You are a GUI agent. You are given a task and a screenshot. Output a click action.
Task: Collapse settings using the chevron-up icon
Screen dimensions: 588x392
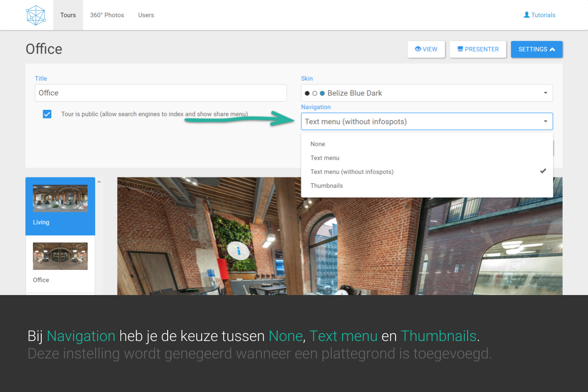[552, 49]
